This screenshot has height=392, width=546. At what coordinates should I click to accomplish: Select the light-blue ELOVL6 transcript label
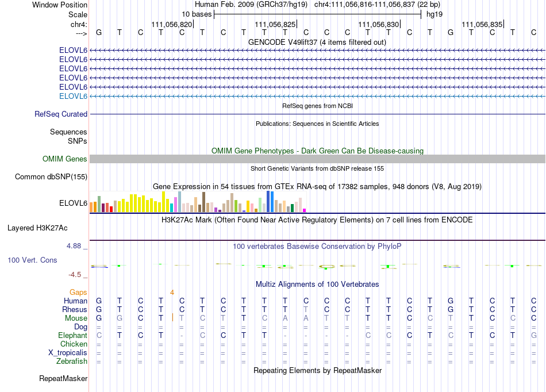click(x=73, y=96)
